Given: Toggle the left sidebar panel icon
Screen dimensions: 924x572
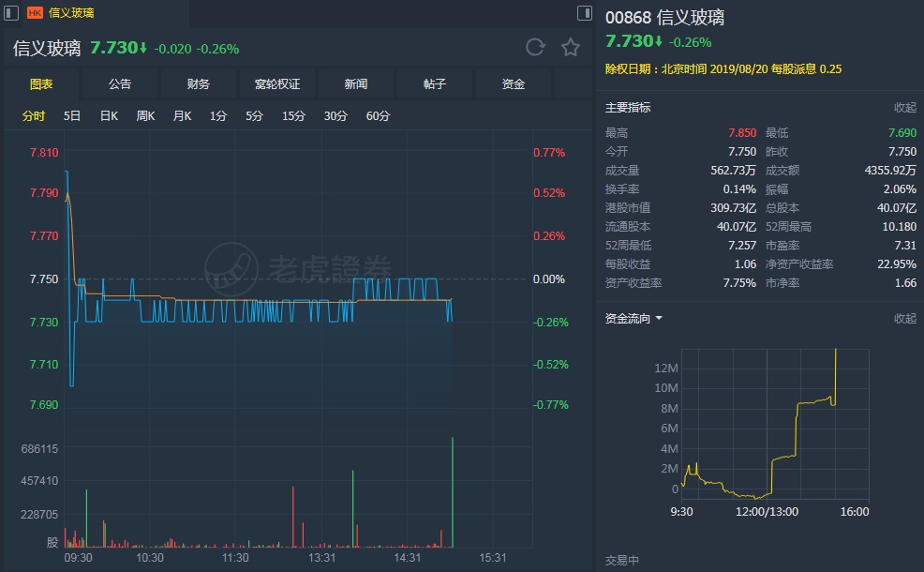Looking at the screenshot, I should pos(11,12).
